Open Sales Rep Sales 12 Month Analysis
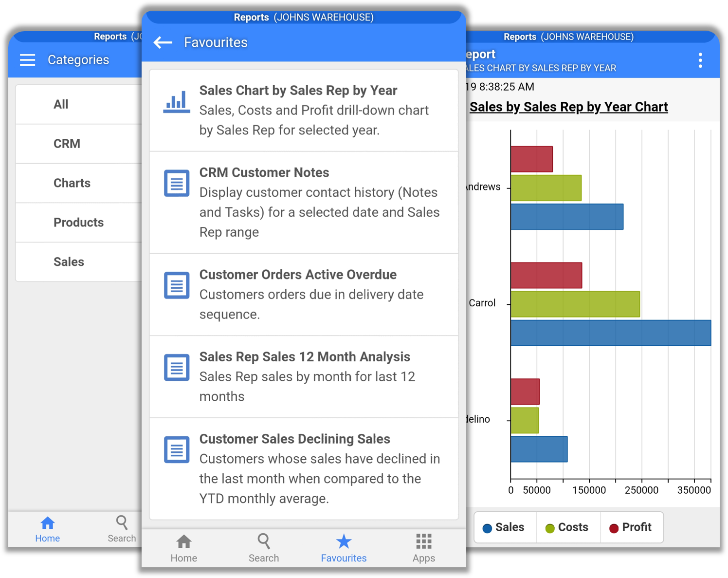The height and width of the screenshot is (578, 728). click(304, 377)
